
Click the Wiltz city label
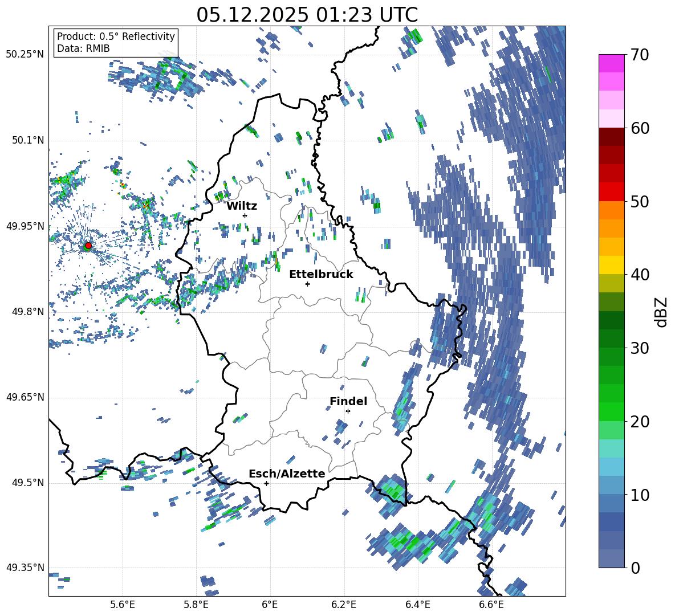click(242, 206)
